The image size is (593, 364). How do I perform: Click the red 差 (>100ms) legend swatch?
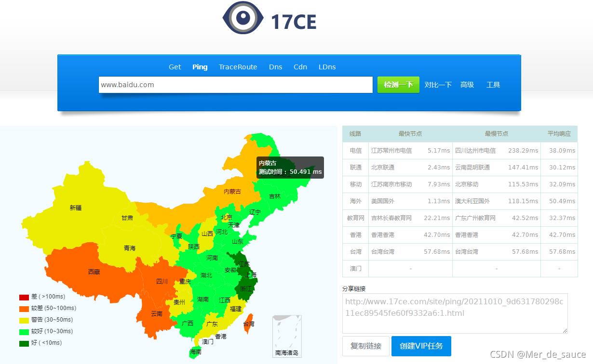(x=24, y=297)
